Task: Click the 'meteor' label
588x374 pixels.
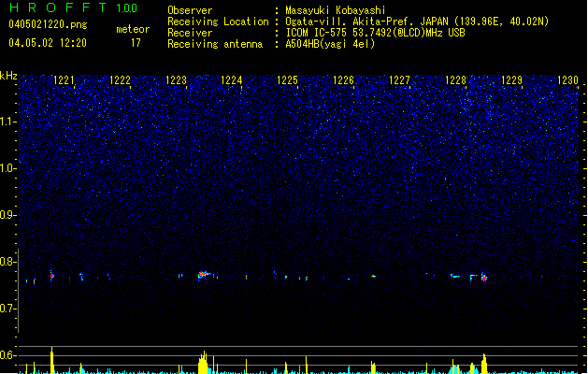Action: point(133,29)
